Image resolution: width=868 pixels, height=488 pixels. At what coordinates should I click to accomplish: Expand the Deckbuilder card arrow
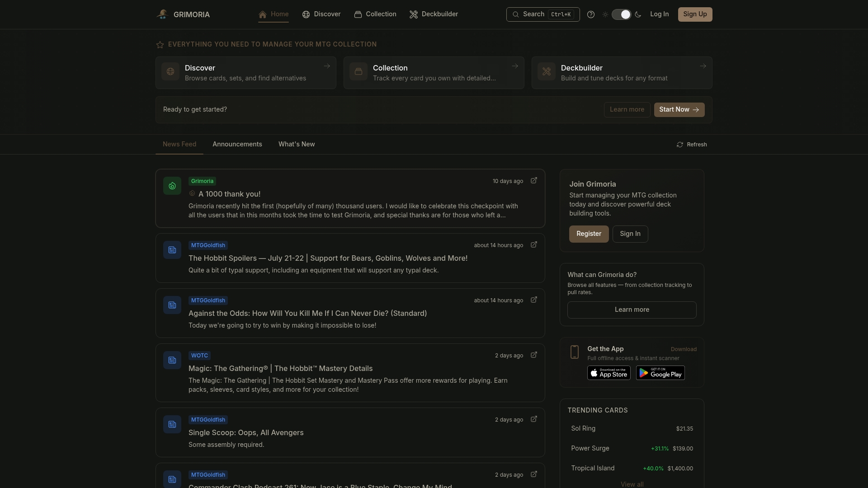pyautogui.click(x=703, y=66)
